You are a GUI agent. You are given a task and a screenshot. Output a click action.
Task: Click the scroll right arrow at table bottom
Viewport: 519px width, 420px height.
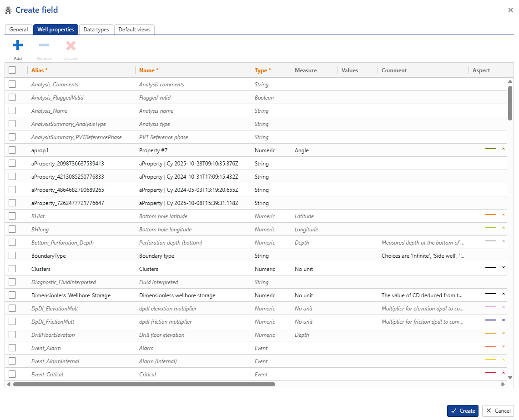point(503,384)
